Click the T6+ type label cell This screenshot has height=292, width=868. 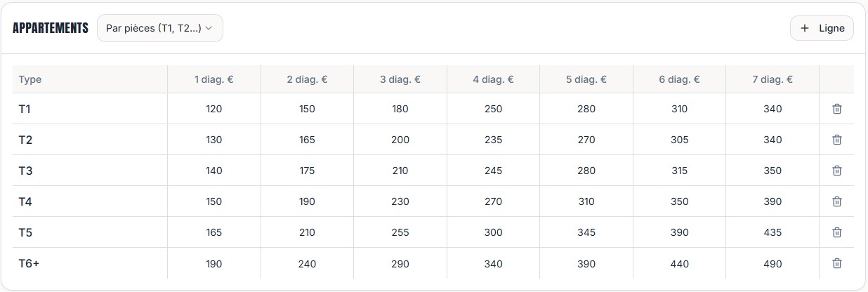tap(90, 264)
